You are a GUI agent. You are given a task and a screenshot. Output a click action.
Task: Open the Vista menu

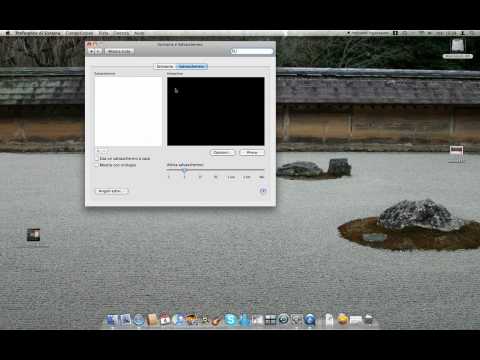104,33
